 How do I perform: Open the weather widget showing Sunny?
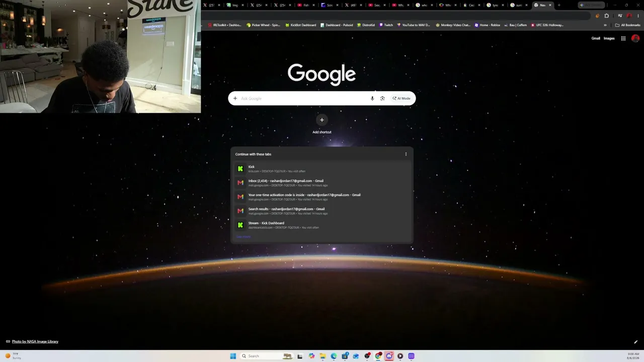tap(14, 356)
